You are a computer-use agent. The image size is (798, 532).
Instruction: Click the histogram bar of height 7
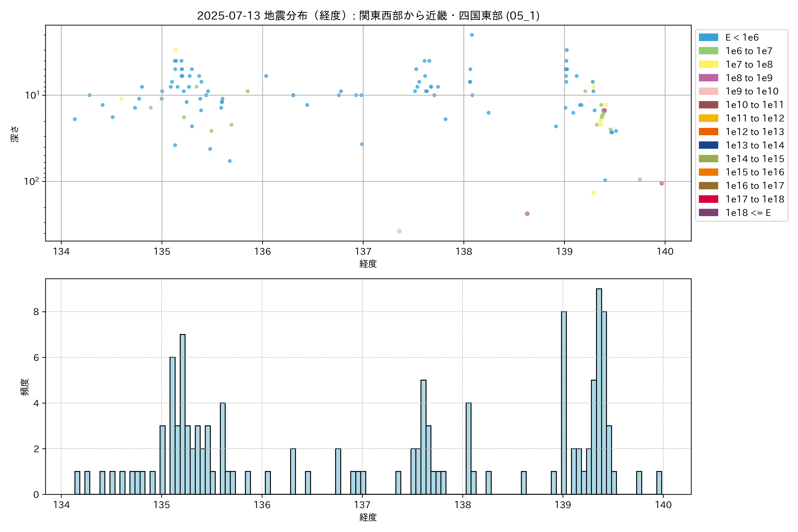tap(182, 414)
